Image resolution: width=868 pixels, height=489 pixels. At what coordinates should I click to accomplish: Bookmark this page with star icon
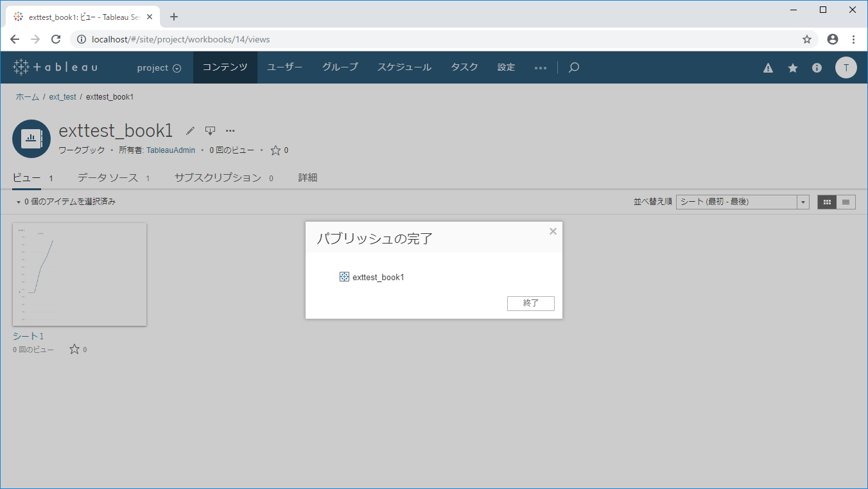click(807, 39)
